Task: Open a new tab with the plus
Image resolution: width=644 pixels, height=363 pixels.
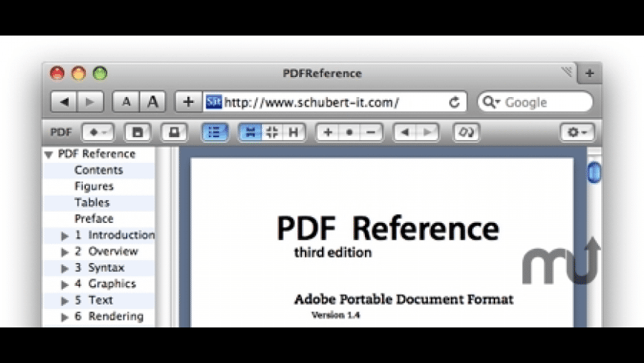Action: coord(590,73)
